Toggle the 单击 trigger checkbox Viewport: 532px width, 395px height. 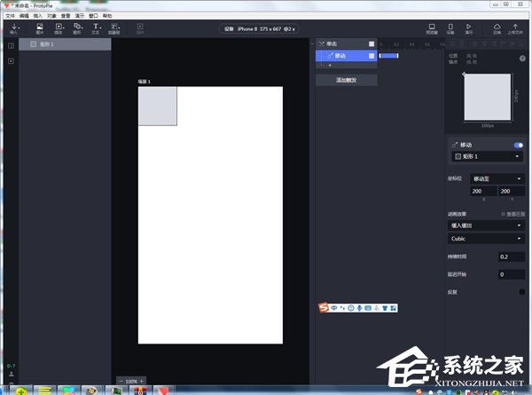(372, 43)
